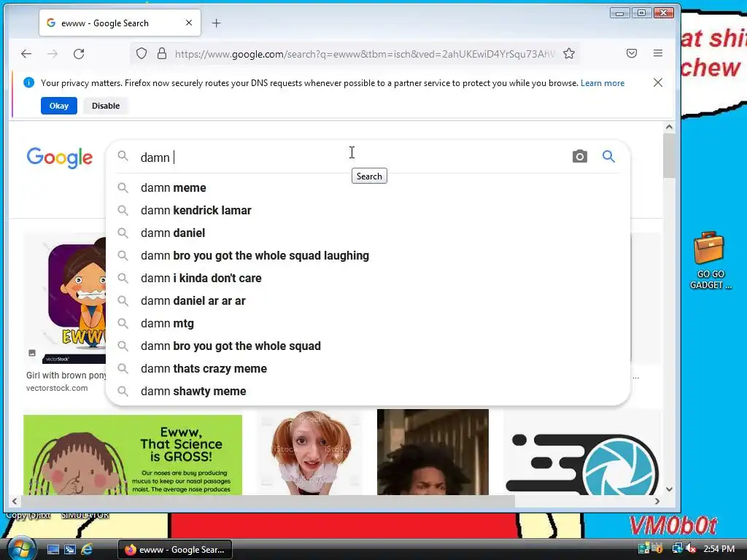Select the 'damn shawty meme' suggestion
Screen dimensions: 747x560
(368, 391)
